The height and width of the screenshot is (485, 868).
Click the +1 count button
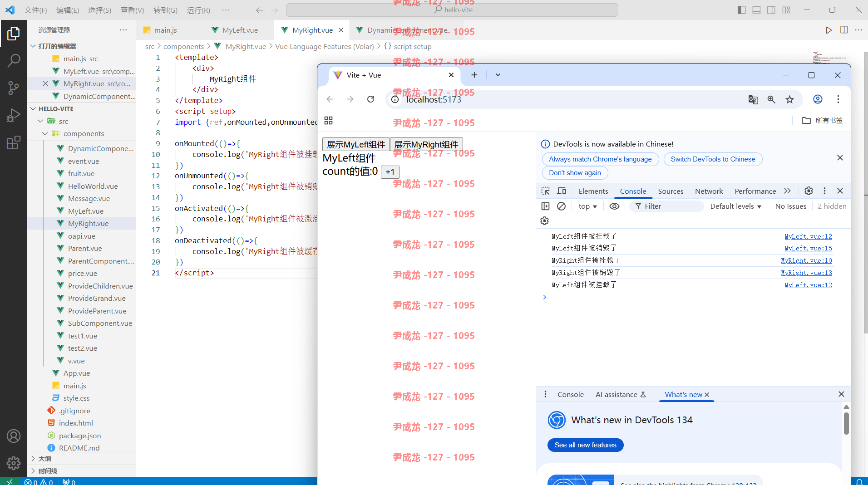390,172
